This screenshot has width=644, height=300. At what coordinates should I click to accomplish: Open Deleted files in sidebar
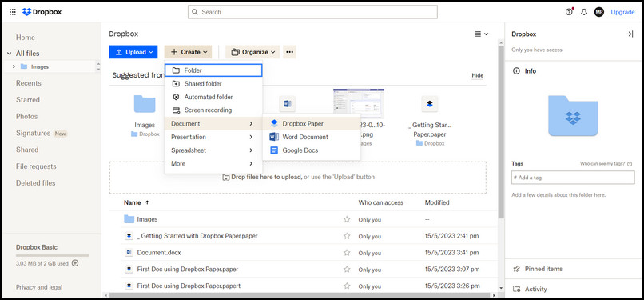click(36, 183)
